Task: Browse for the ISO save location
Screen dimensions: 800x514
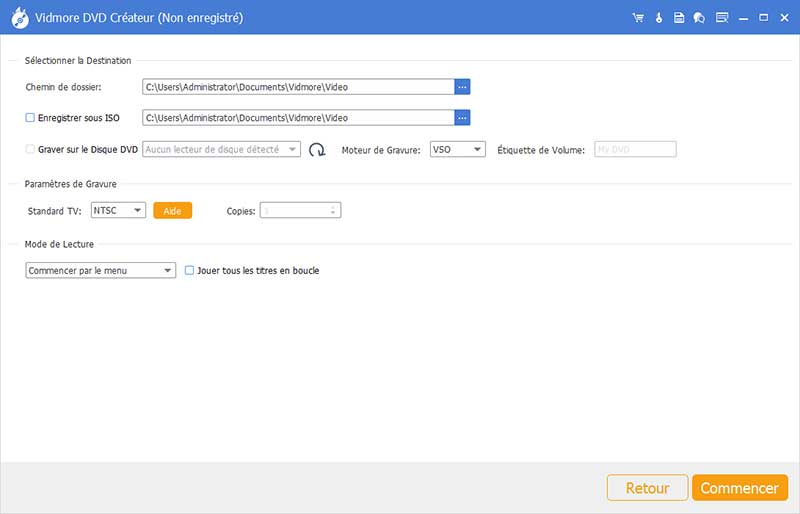Action: pos(462,118)
